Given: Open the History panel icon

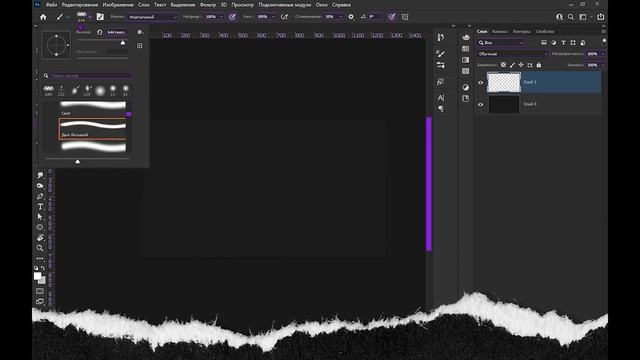Looking at the screenshot, I should (440, 38).
